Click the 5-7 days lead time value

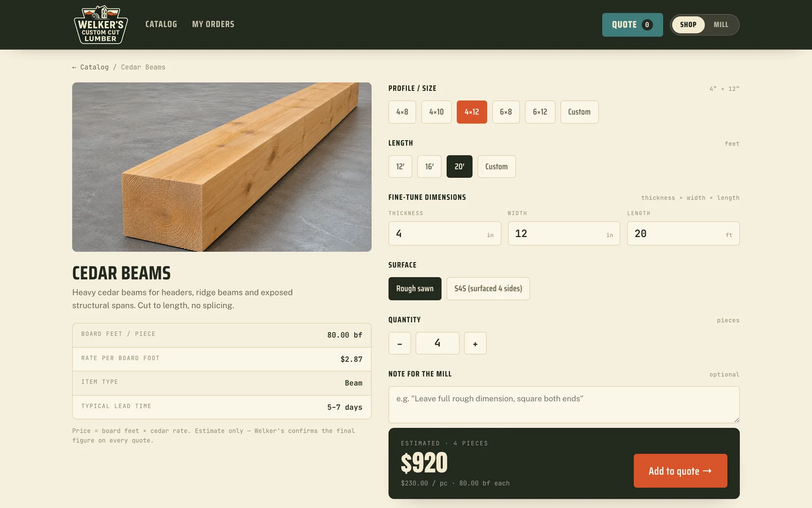345,407
